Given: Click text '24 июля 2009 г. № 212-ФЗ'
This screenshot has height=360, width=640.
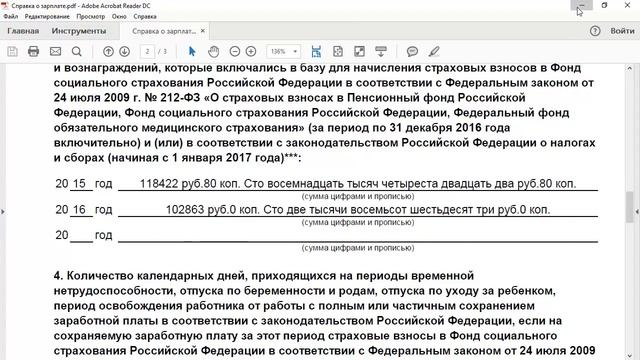Looking at the screenshot, I should (127, 98).
